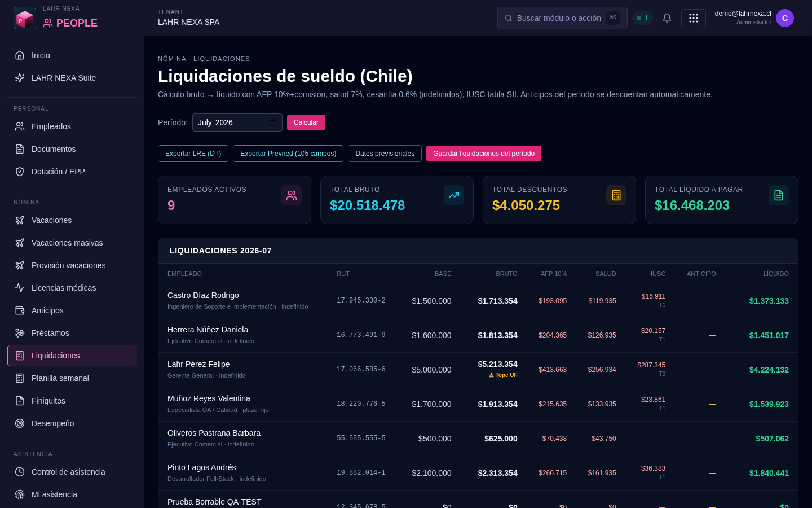Click the LAHR NEXA cube logo
The image size is (812, 508).
click(25, 18)
